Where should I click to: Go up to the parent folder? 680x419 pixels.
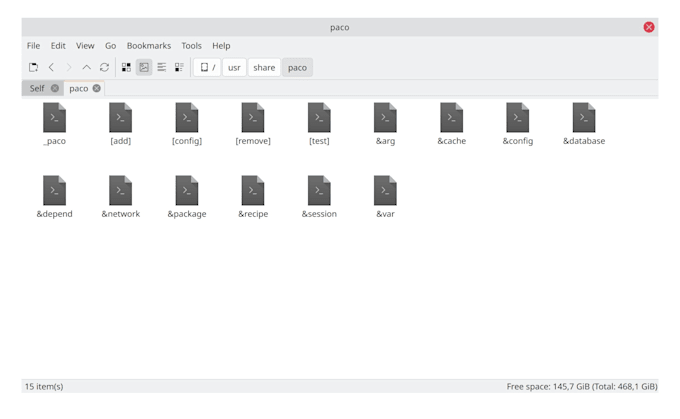[86, 67]
